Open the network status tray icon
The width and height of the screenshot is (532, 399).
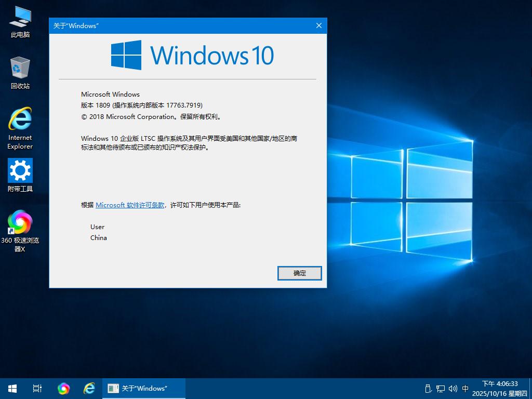pos(440,389)
